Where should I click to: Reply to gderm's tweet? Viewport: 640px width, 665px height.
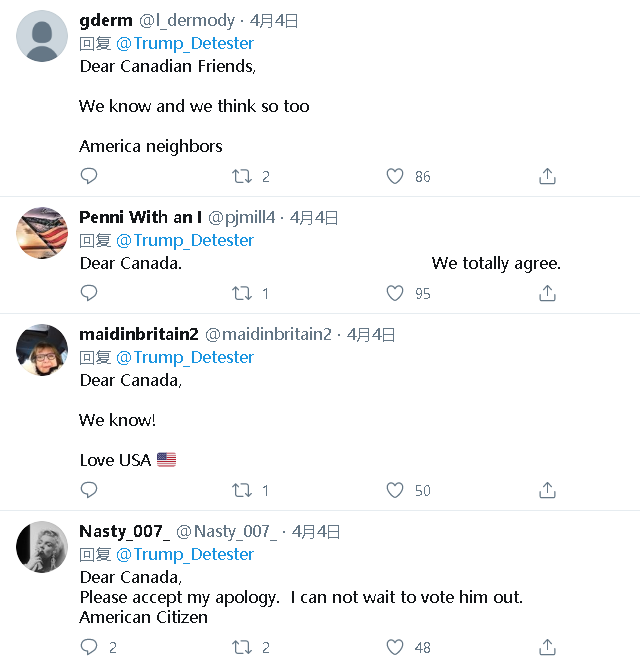pyautogui.click(x=89, y=176)
